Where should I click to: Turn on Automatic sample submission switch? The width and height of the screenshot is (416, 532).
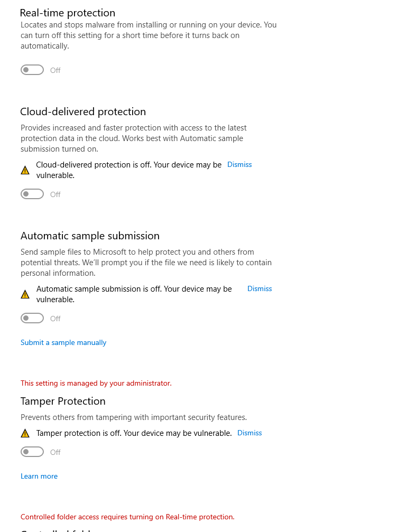pyautogui.click(x=32, y=318)
